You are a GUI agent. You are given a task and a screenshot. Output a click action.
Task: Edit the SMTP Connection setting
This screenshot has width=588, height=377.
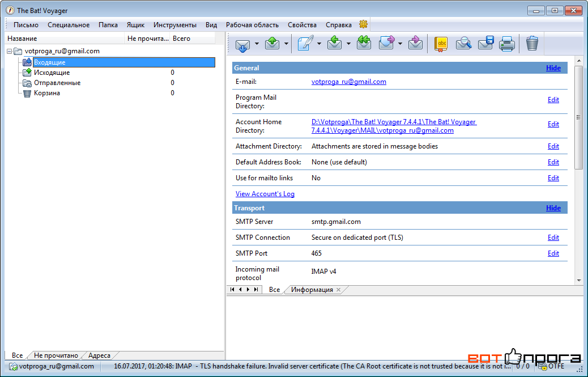point(553,238)
